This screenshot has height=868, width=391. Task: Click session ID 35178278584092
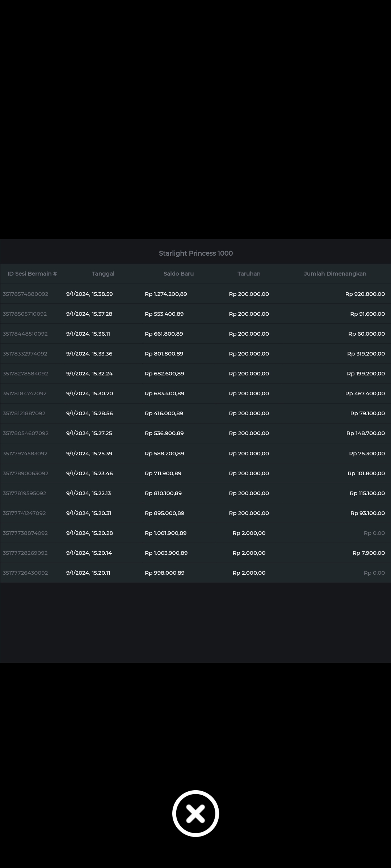coord(25,374)
